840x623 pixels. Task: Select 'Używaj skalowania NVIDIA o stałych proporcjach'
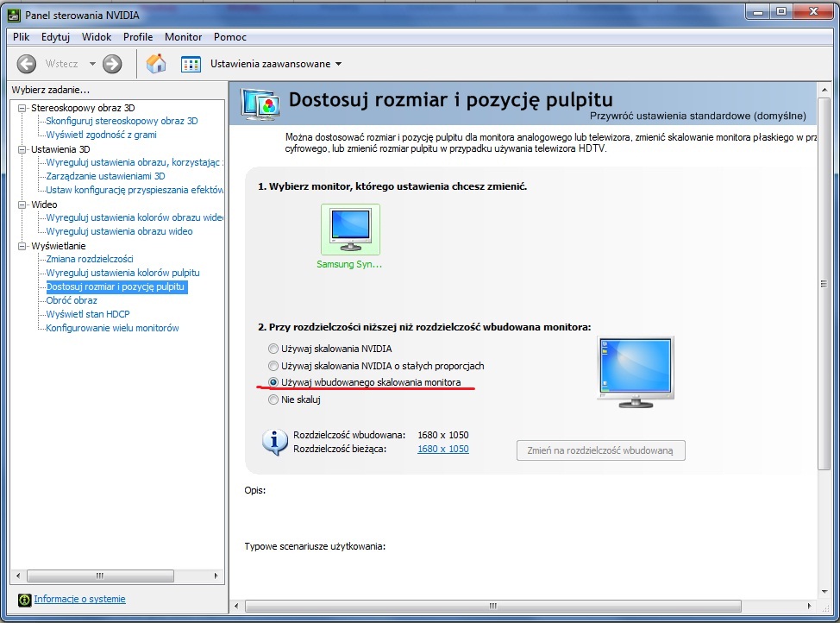point(273,366)
